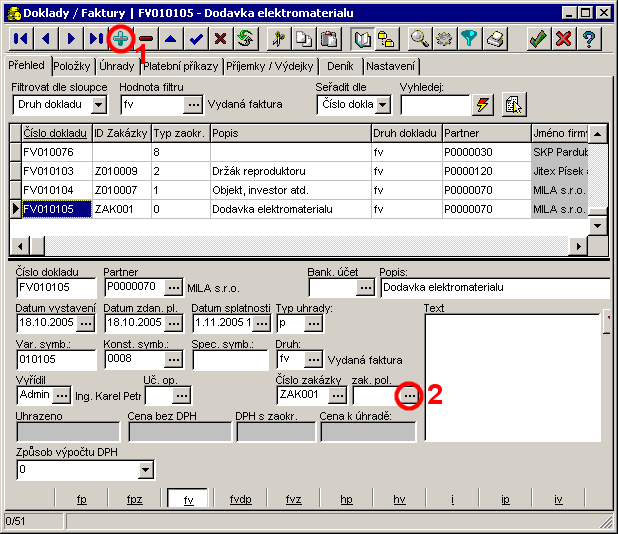The width and height of the screenshot is (618, 534).
Task: Expand the Seřadit dle dropdown
Action: click(x=382, y=104)
